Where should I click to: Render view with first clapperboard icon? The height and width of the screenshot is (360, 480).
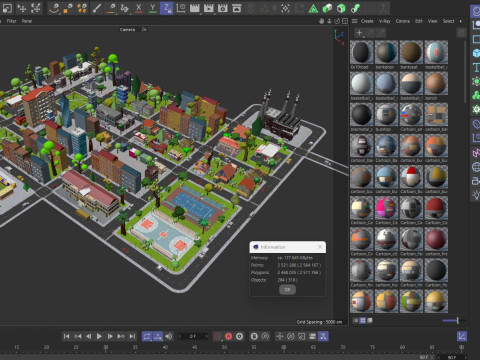195,8
